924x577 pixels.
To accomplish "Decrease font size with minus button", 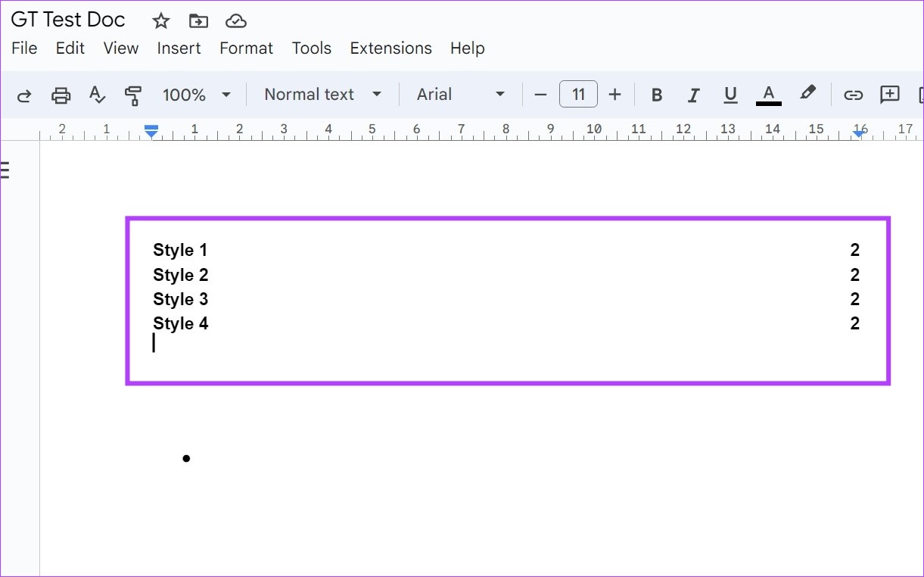I will (540, 95).
